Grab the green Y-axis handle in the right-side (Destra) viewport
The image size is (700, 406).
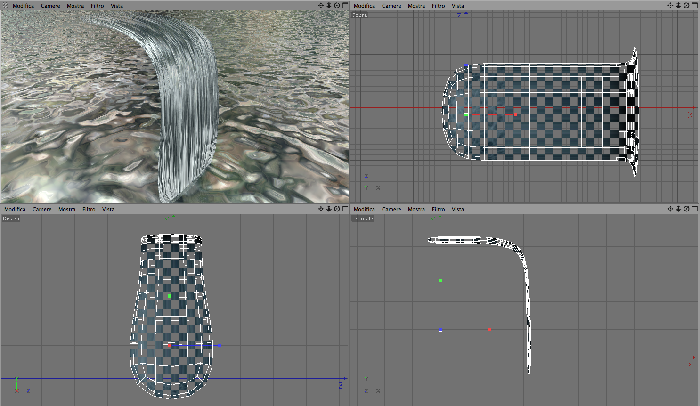169,296
